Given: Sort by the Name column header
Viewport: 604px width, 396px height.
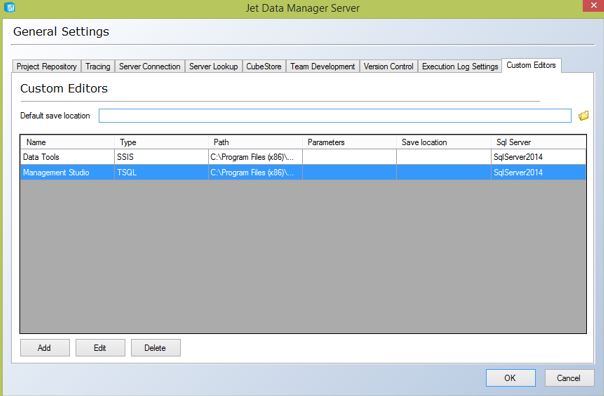Looking at the screenshot, I should pyautogui.click(x=67, y=142).
